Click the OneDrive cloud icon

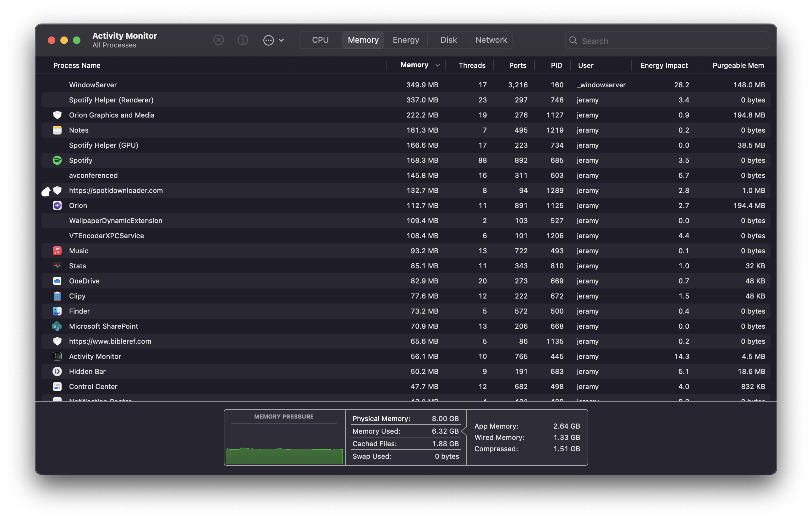(x=57, y=281)
